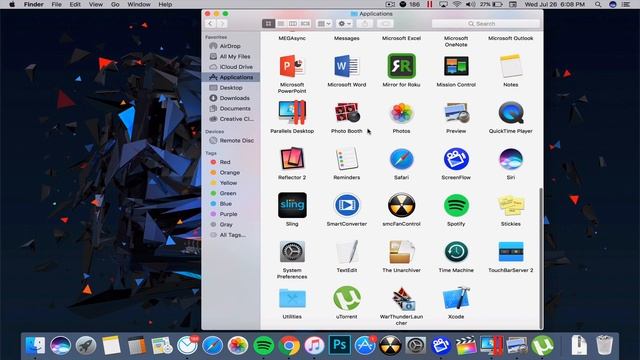
Task: Select the Stickies app icon
Action: click(511, 205)
